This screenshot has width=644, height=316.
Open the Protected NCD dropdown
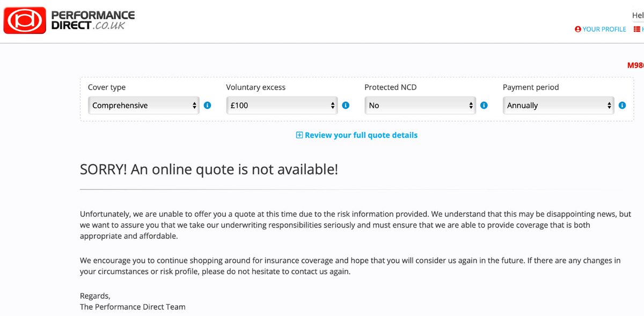point(420,106)
